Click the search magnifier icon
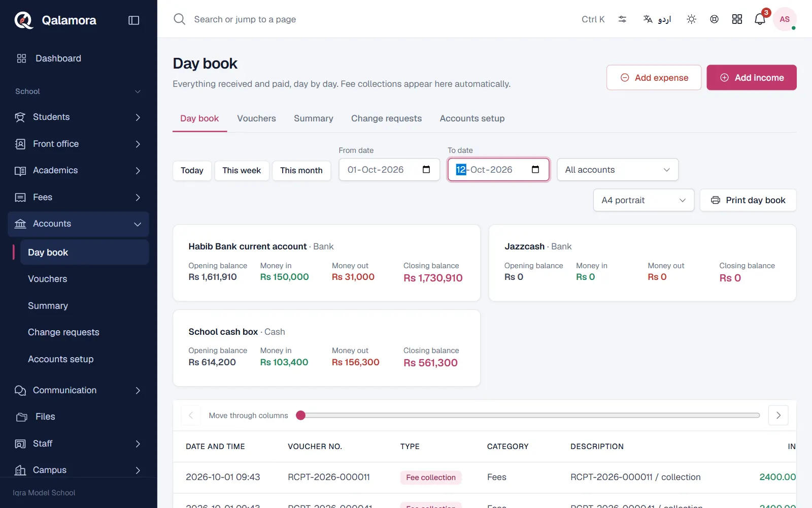The width and height of the screenshot is (812, 508). [179, 19]
